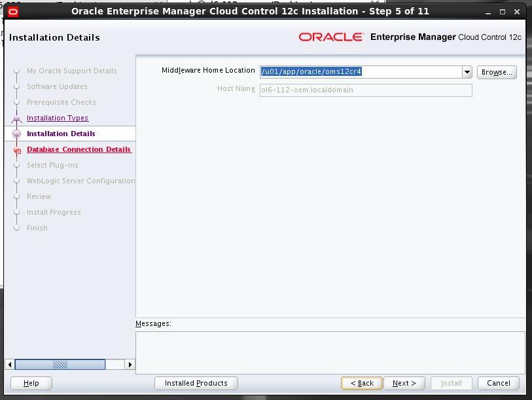Click the Database Connection Details marker icon
The image size is (532, 400).
(17, 150)
